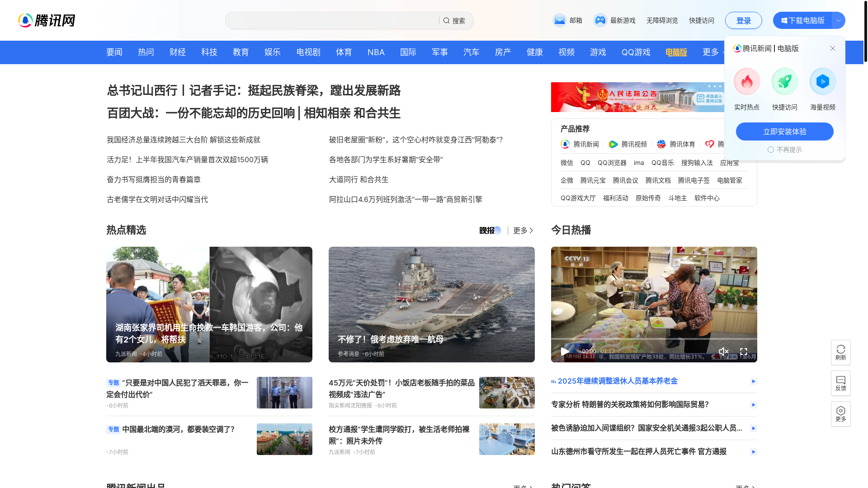Play icon beside 山东德州市看守所 news
The height and width of the screenshot is (488, 868).
click(x=753, y=452)
